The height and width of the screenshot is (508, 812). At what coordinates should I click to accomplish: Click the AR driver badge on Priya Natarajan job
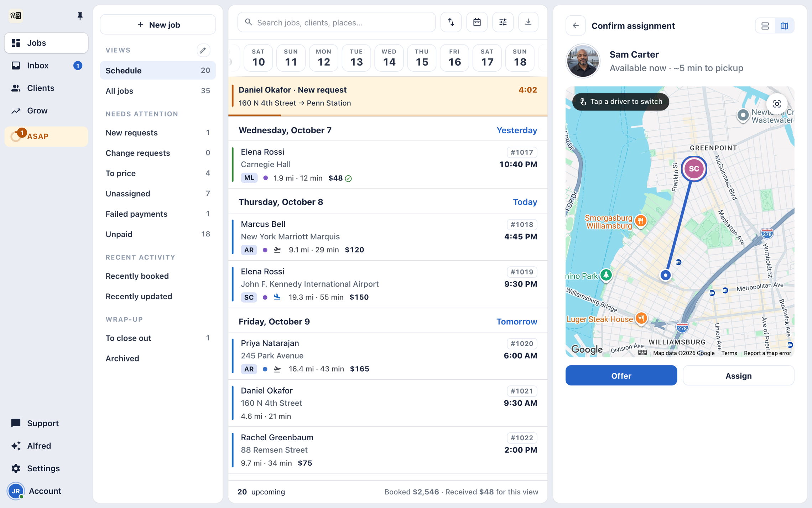249,369
